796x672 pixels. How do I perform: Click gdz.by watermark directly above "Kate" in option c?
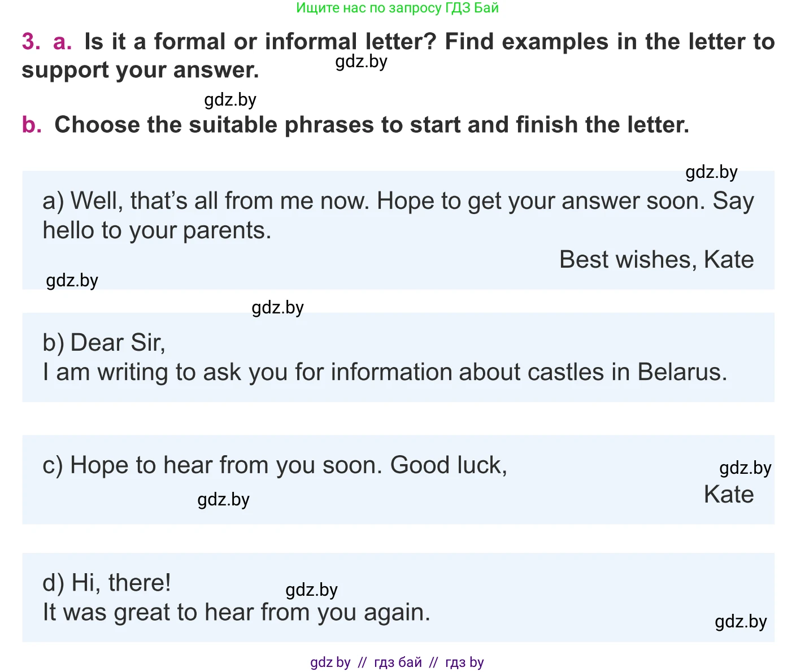pyautogui.click(x=745, y=468)
